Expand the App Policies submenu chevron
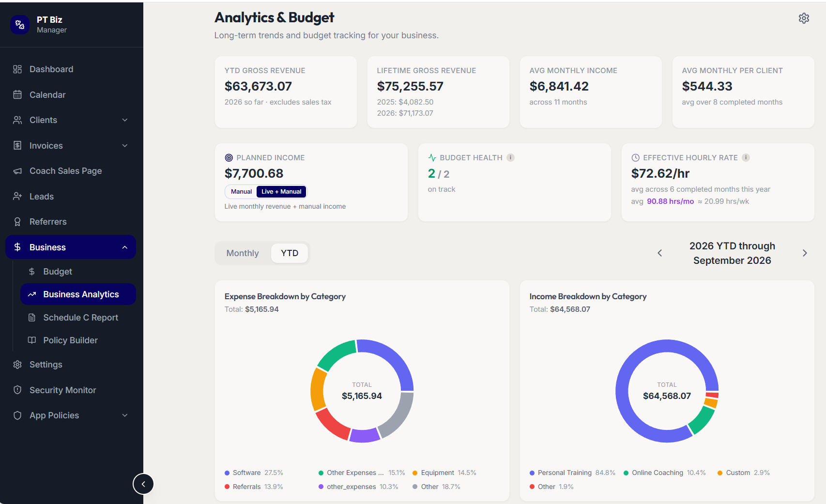The height and width of the screenshot is (504, 826). click(x=125, y=415)
